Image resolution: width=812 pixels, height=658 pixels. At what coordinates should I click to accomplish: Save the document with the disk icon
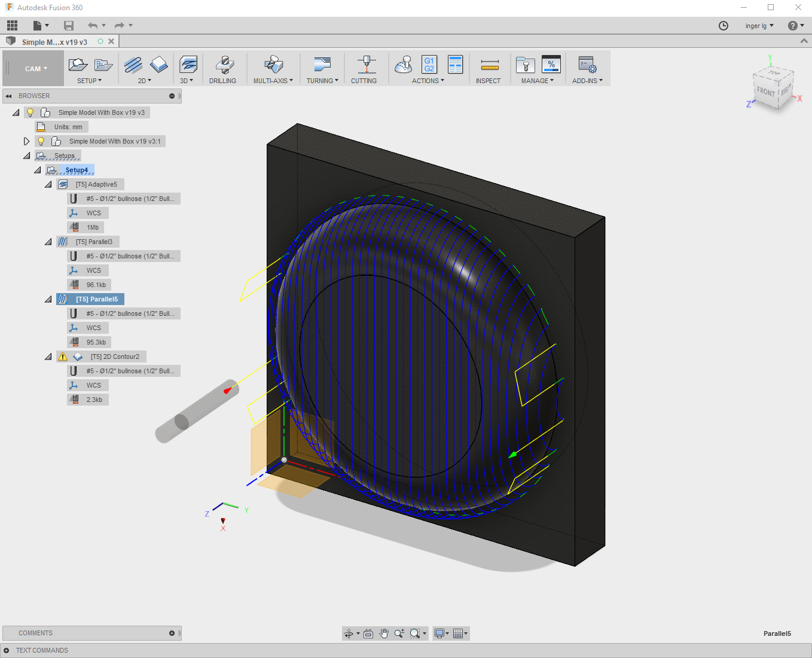pos(69,25)
